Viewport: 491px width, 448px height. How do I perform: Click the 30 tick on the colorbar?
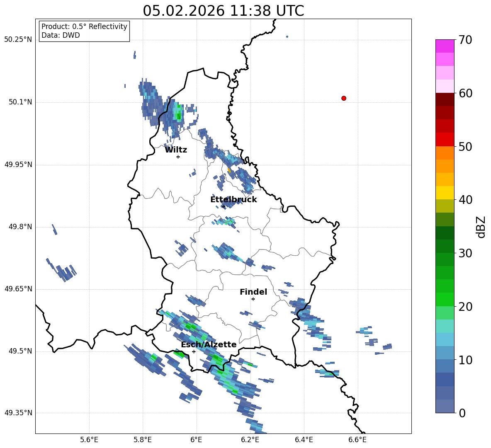465,253
